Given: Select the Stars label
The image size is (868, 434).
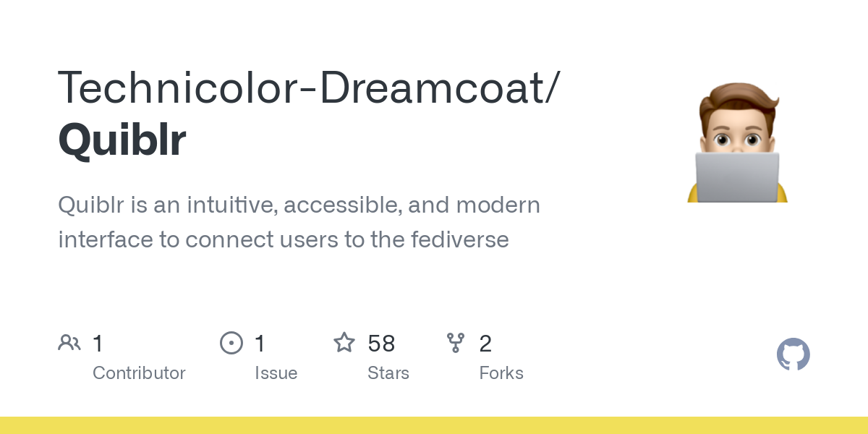Looking at the screenshot, I should click(x=388, y=373).
